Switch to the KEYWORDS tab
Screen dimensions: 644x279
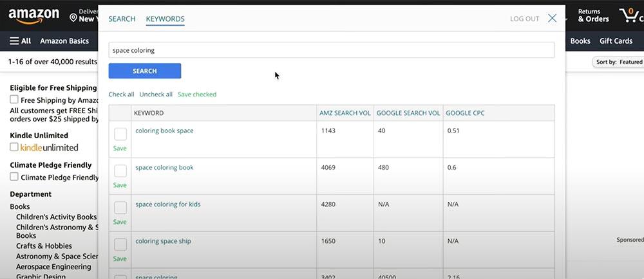point(165,19)
